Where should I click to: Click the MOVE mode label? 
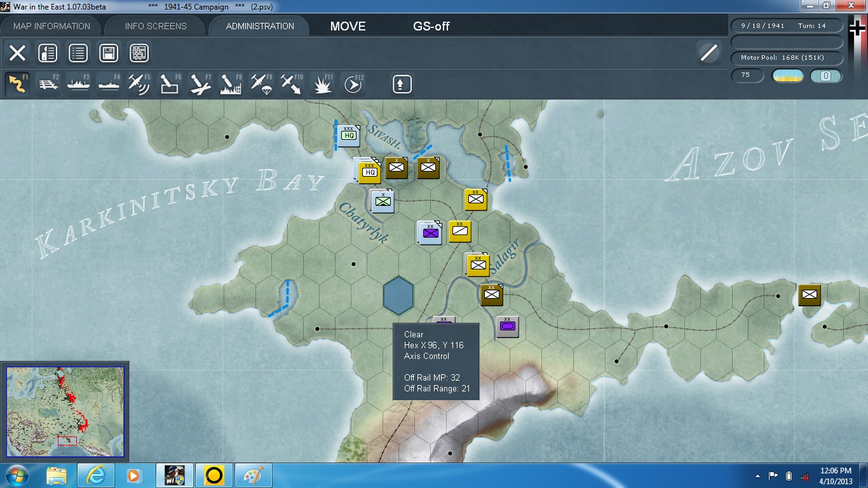348,27
